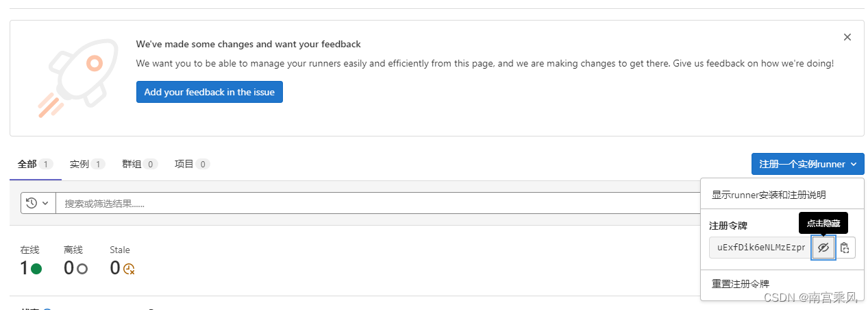
Task: Copy the registration token with clipboard icon
Action: click(845, 248)
